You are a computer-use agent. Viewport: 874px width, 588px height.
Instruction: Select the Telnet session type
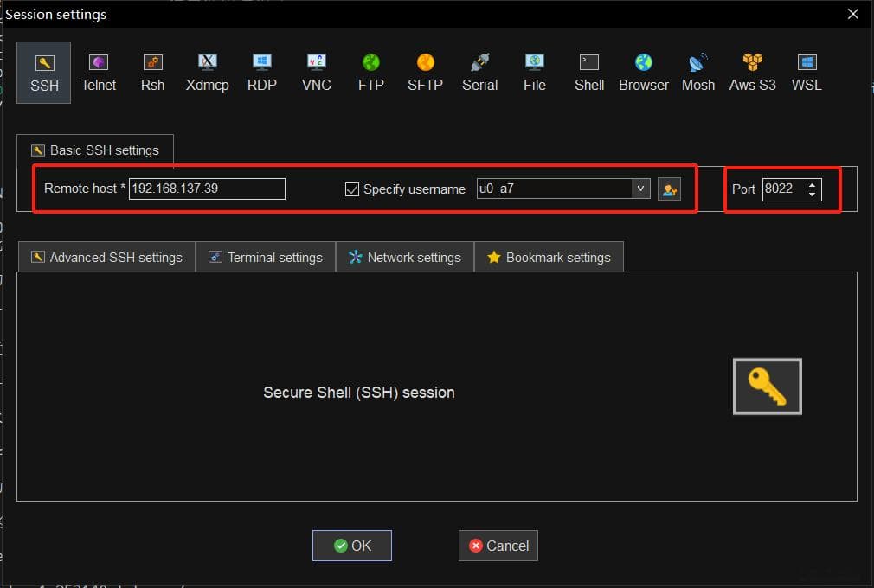click(x=98, y=73)
